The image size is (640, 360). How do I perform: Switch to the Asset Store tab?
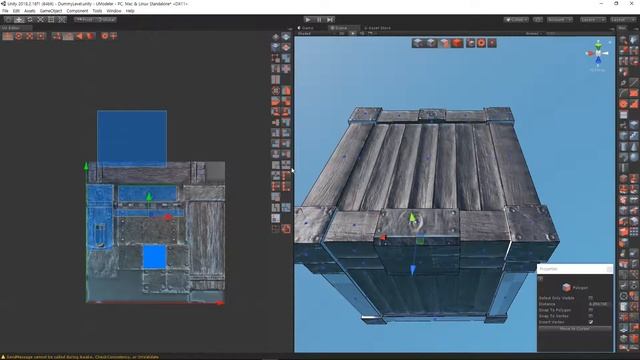pos(378,28)
